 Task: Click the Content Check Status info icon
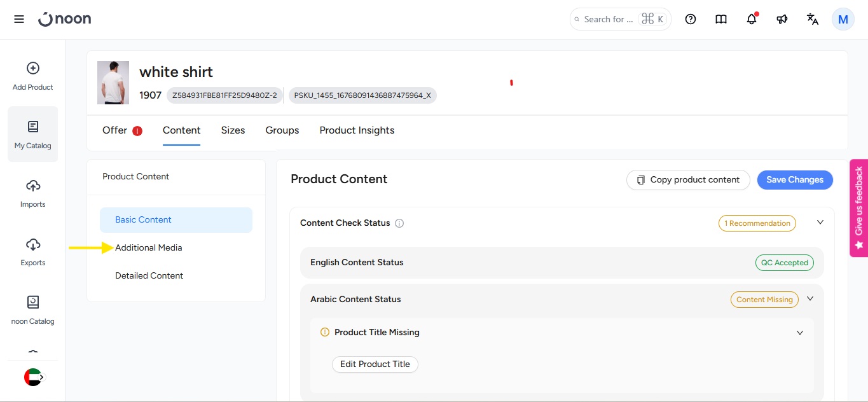[399, 223]
